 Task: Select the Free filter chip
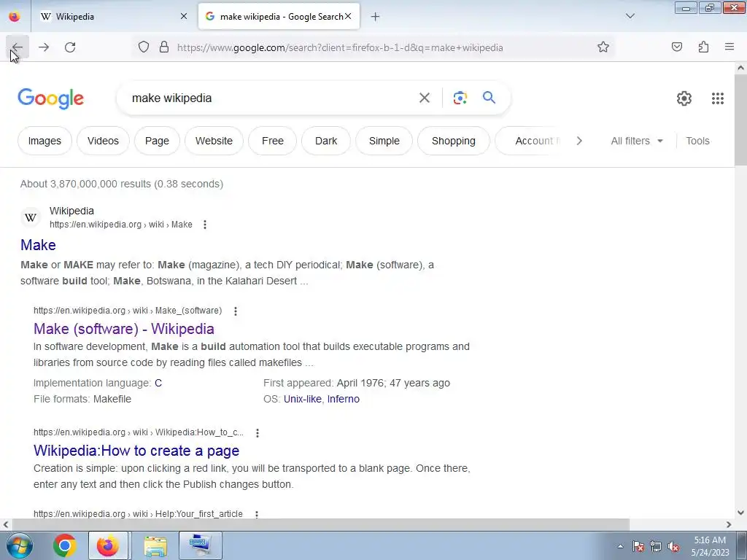coord(273,141)
